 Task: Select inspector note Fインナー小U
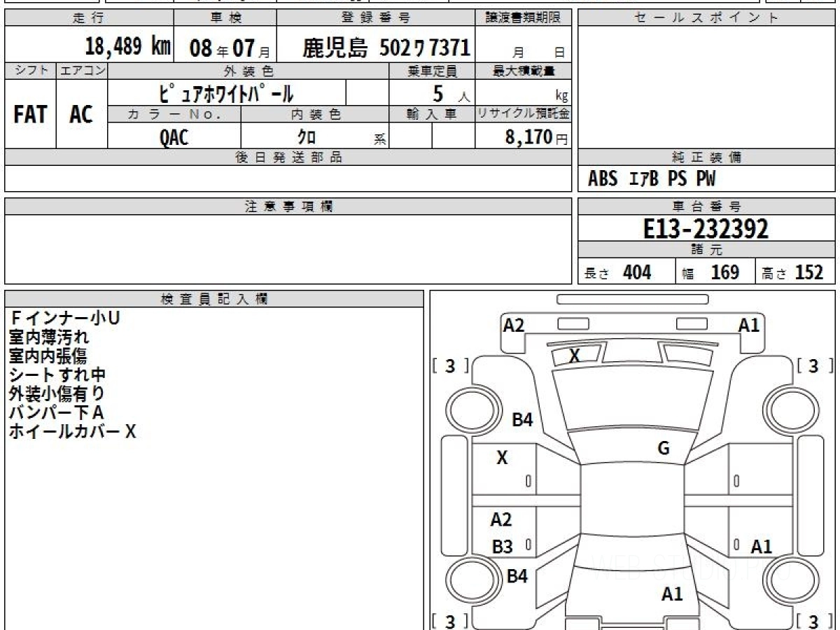click(65, 318)
